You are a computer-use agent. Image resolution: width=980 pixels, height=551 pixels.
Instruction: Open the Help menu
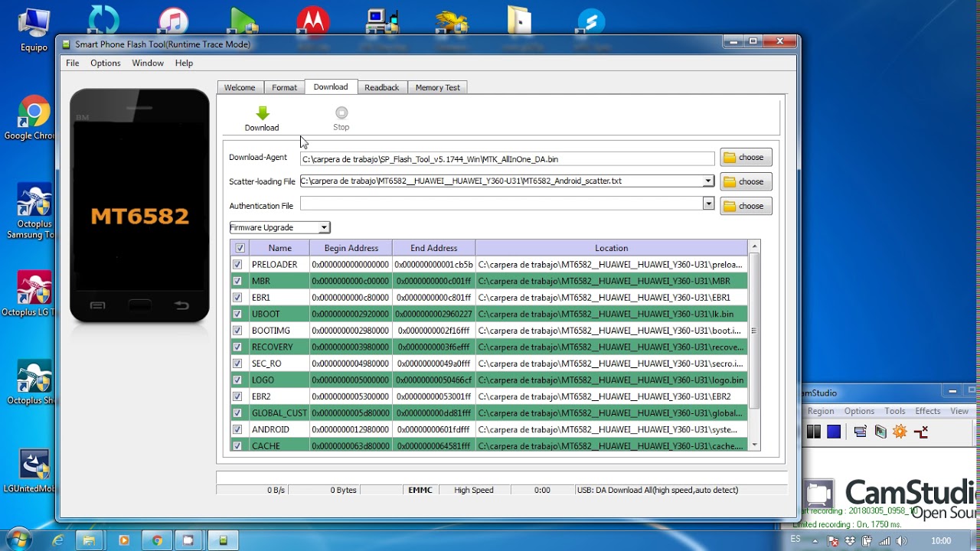tap(184, 64)
